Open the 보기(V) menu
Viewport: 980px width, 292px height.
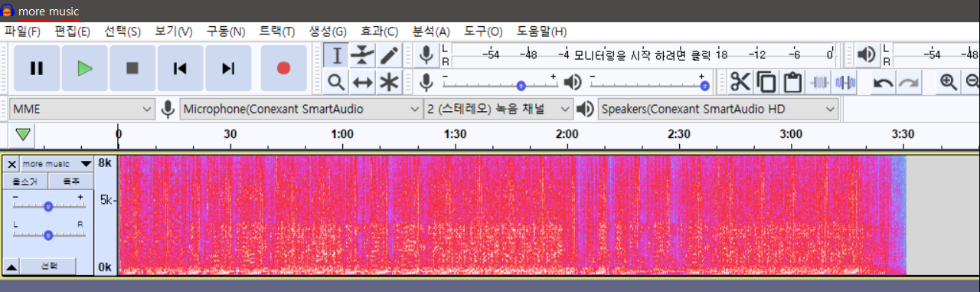tap(174, 31)
